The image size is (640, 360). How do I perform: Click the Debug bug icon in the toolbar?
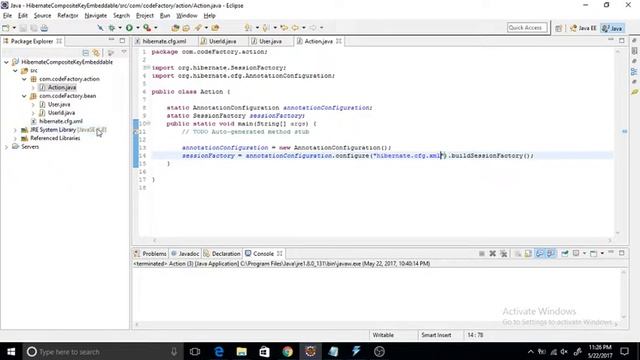pyautogui.click(x=111, y=28)
